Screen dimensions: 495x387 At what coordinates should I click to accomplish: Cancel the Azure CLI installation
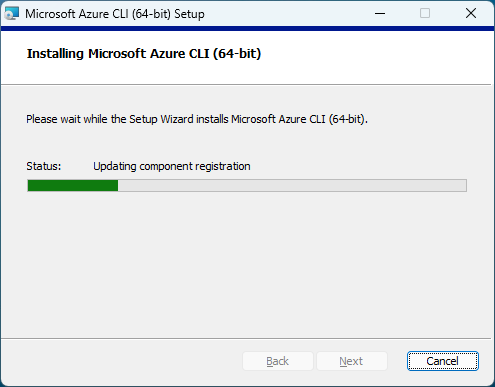[x=443, y=361]
